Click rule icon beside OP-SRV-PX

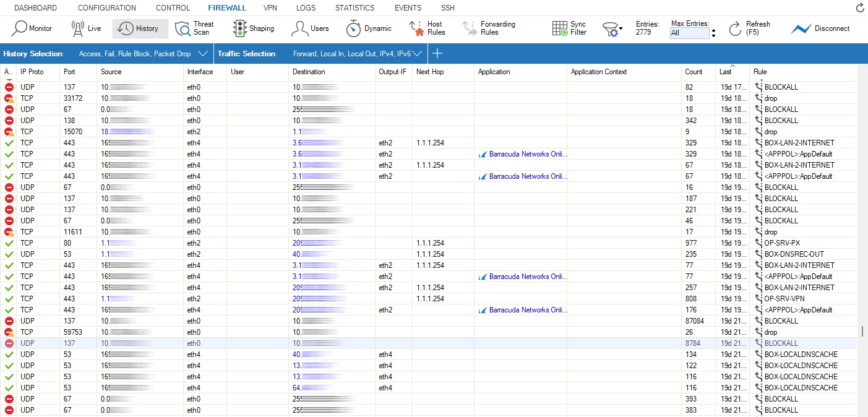click(x=758, y=243)
